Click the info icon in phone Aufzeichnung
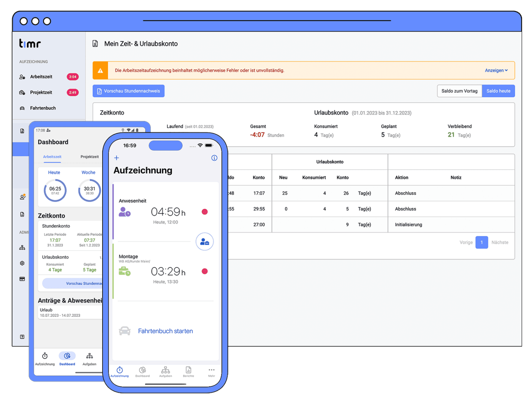This screenshot has height=402, width=532. [214, 158]
